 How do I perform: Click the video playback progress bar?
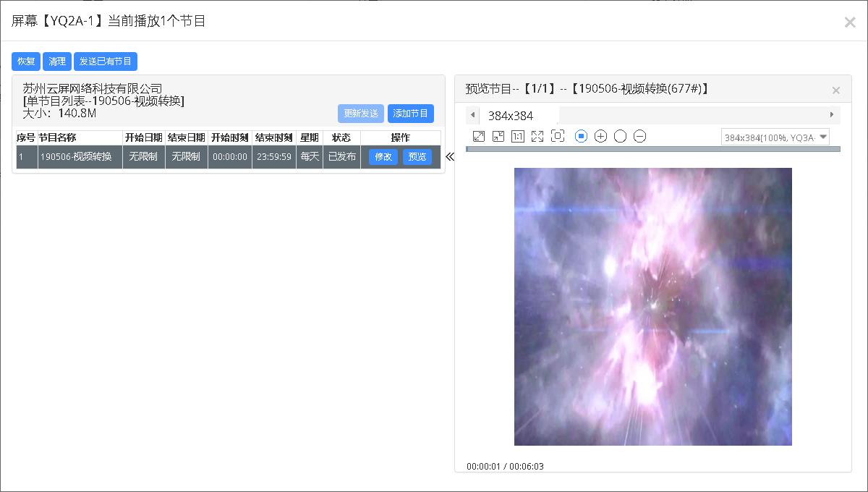tap(653, 149)
